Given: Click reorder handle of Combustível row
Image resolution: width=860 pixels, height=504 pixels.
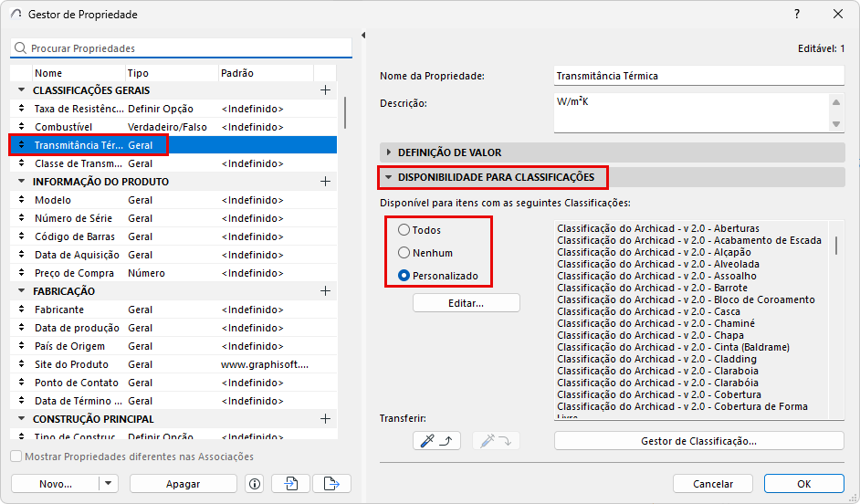Looking at the screenshot, I should [x=21, y=127].
